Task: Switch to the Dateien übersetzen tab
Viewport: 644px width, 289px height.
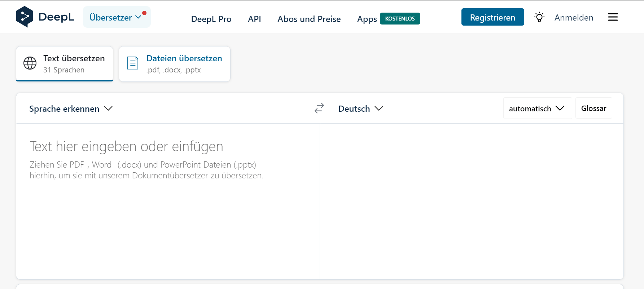Action: tap(175, 64)
